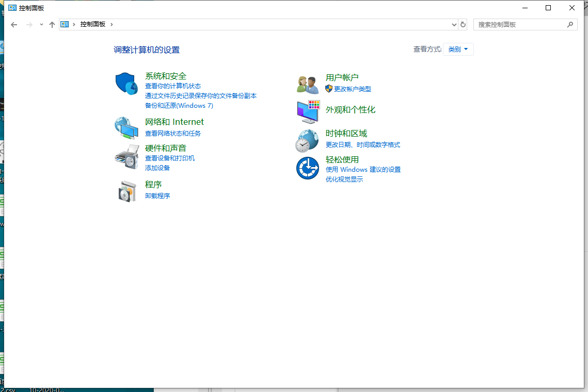Viewport: 588px width, 392px height.
Task: Click 更改日期、时间或数字格式 link
Action: pyautogui.click(x=362, y=144)
